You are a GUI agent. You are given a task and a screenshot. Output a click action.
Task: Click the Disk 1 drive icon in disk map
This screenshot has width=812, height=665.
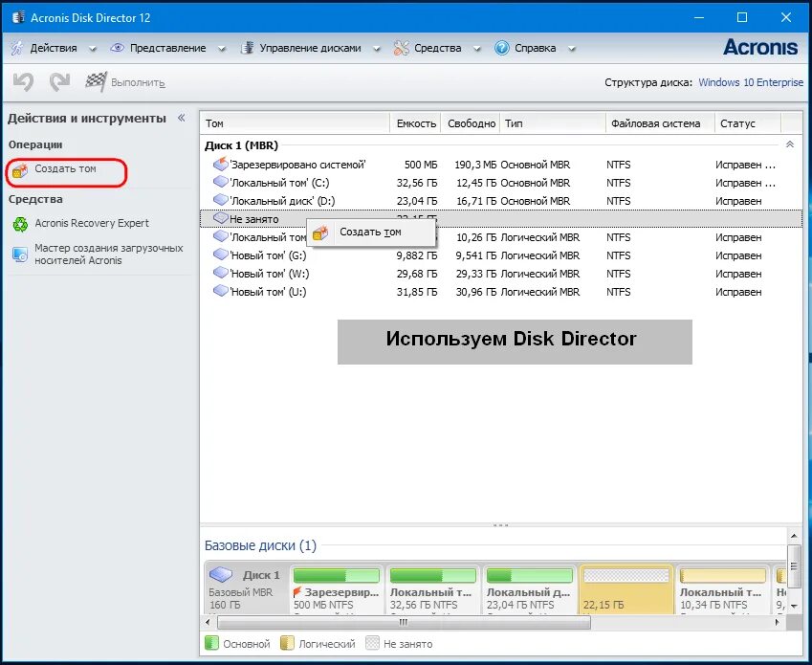(x=221, y=574)
